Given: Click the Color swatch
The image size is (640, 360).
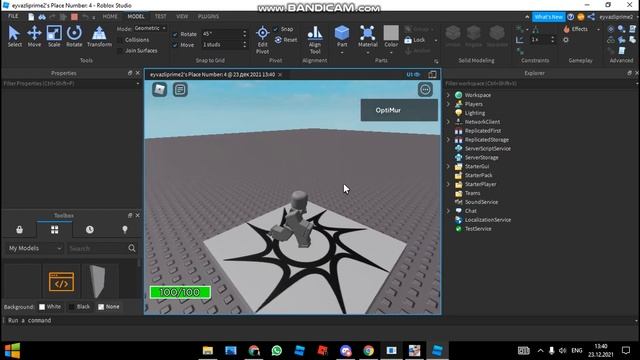Looking at the screenshot, I should 391,33.
